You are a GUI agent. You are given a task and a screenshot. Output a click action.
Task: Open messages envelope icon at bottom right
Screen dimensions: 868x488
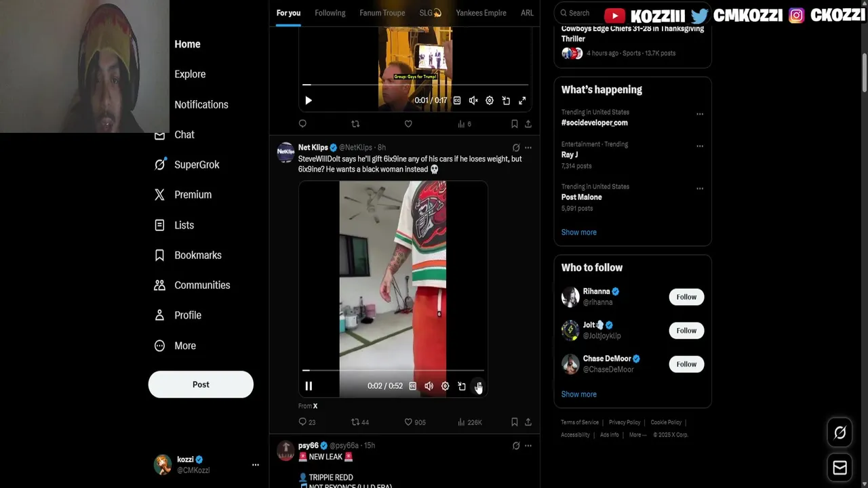coord(840,468)
